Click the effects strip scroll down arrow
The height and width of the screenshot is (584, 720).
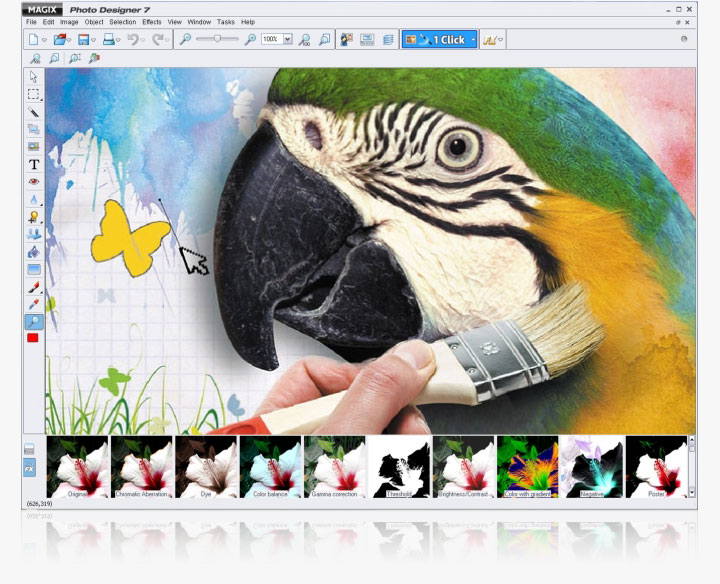692,494
